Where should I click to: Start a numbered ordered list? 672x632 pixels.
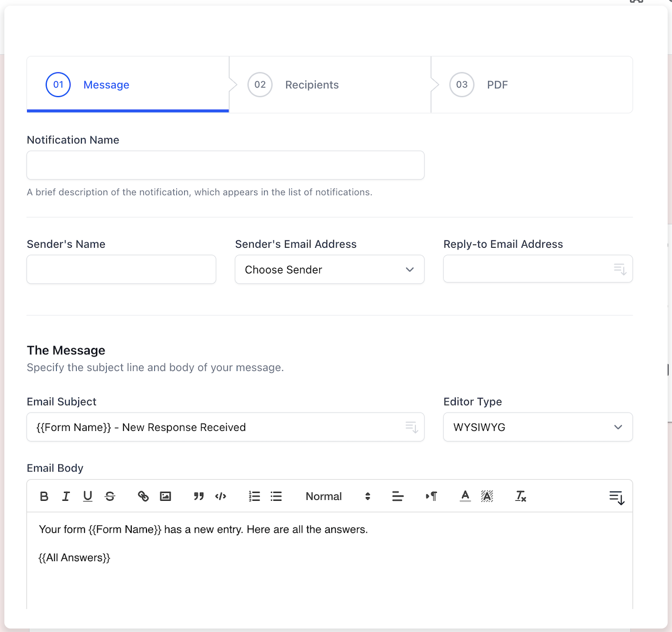(x=254, y=496)
